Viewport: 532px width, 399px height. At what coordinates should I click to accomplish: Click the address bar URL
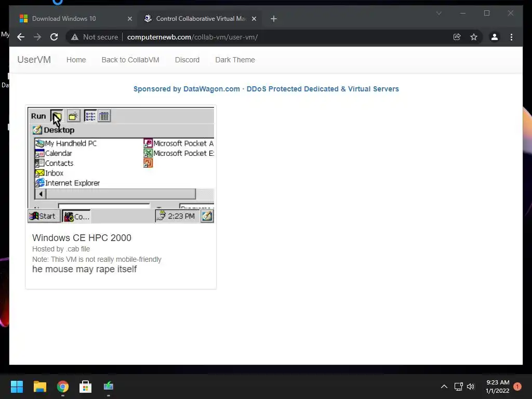click(192, 37)
